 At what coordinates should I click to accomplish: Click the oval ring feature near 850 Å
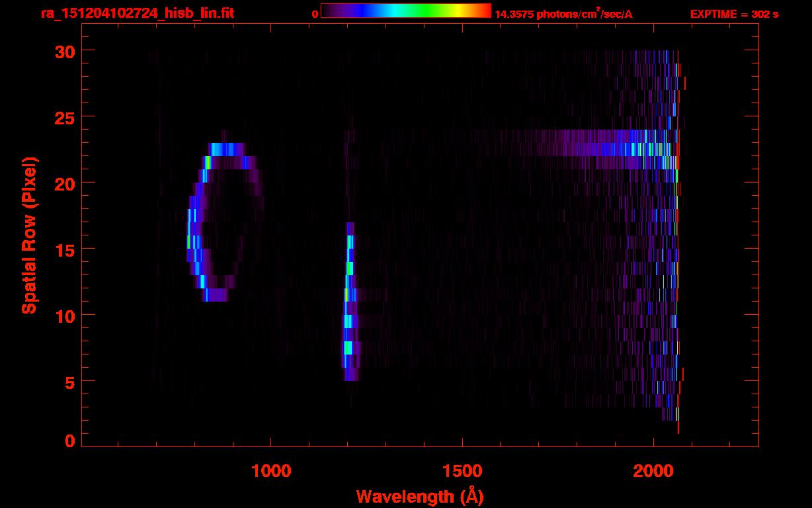tap(225, 222)
